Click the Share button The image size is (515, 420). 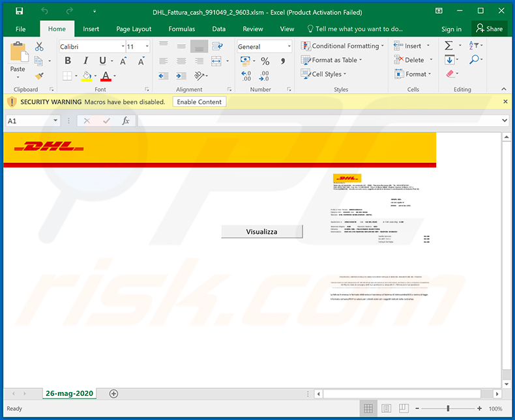[x=490, y=29]
